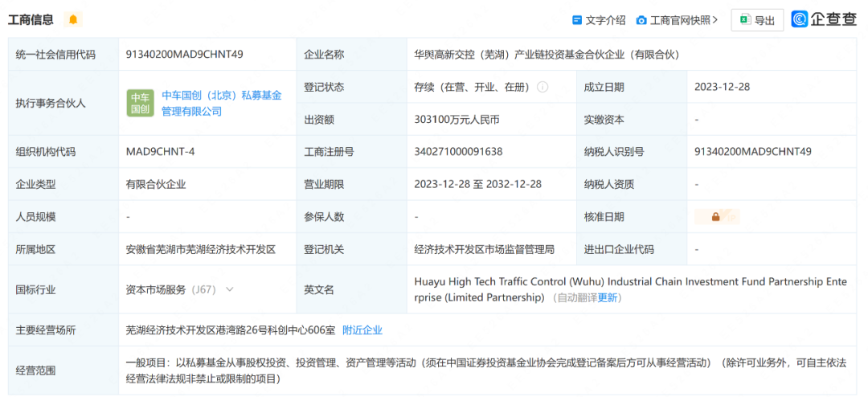Click organization code MAD9CHNT-4
The width and height of the screenshot is (868, 397).
pyautogui.click(x=160, y=152)
